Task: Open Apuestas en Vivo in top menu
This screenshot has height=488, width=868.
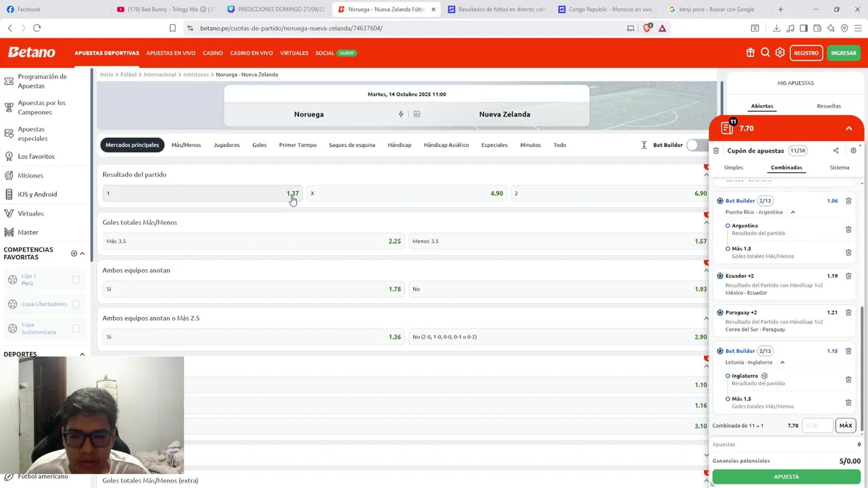Action: [x=171, y=53]
